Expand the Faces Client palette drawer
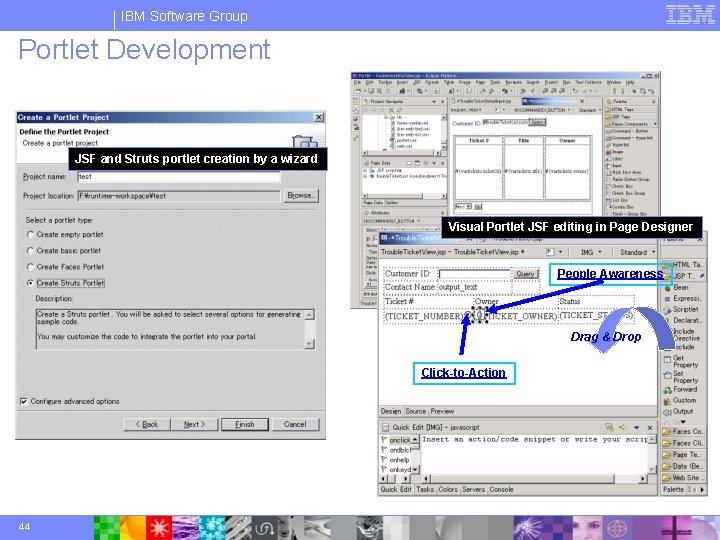 [x=683, y=443]
